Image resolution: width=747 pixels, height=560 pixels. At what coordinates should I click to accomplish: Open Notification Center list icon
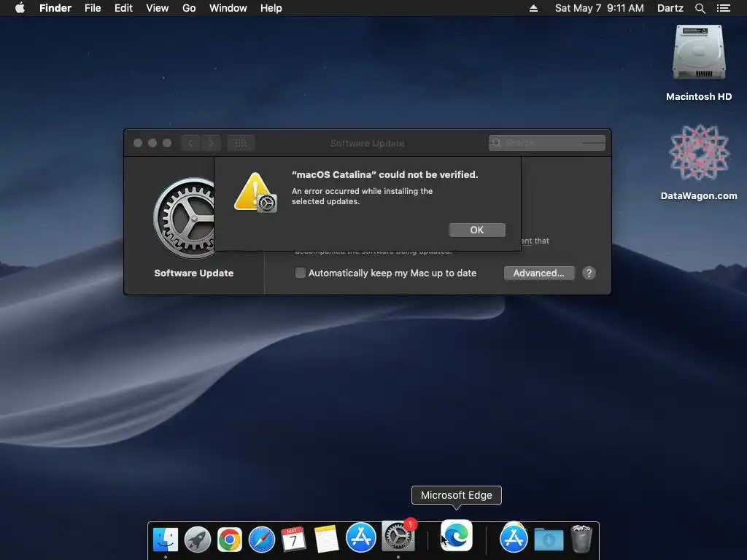tap(724, 8)
